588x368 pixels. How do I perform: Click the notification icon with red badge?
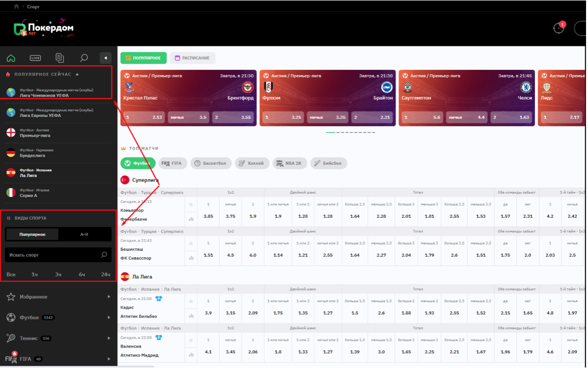559,28
